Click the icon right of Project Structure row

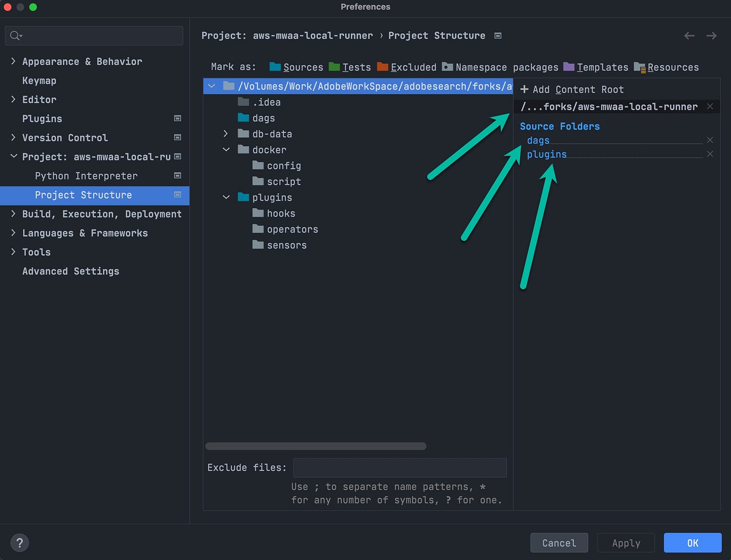[178, 195]
